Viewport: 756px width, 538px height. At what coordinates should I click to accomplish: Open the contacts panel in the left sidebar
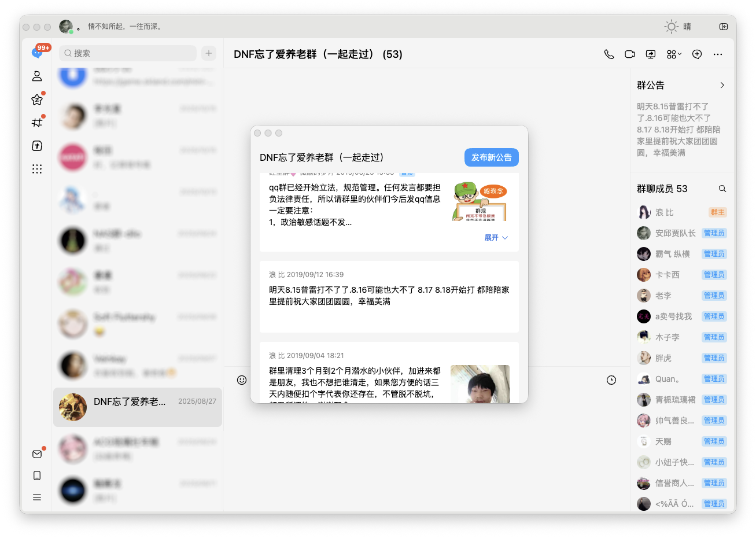pos(37,76)
